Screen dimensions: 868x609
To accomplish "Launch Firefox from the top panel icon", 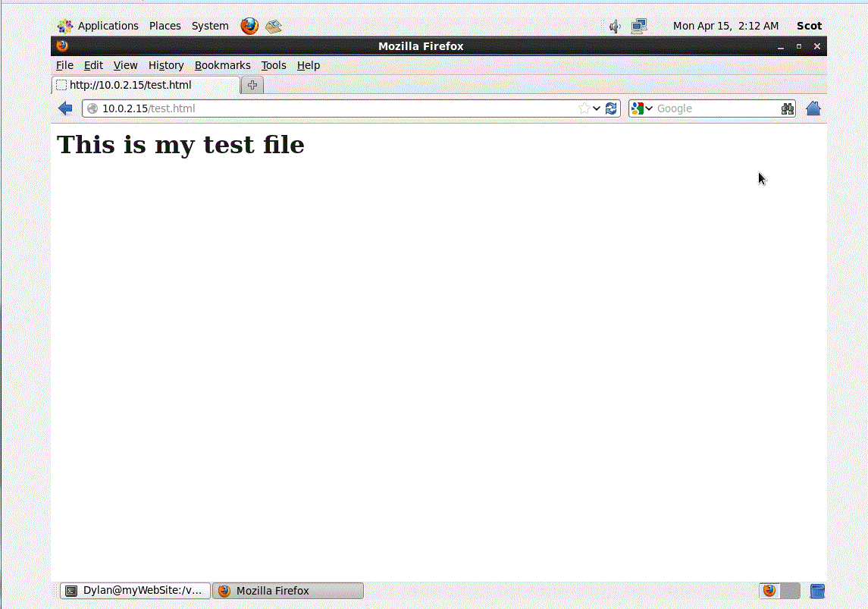I will [x=249, y=26].
